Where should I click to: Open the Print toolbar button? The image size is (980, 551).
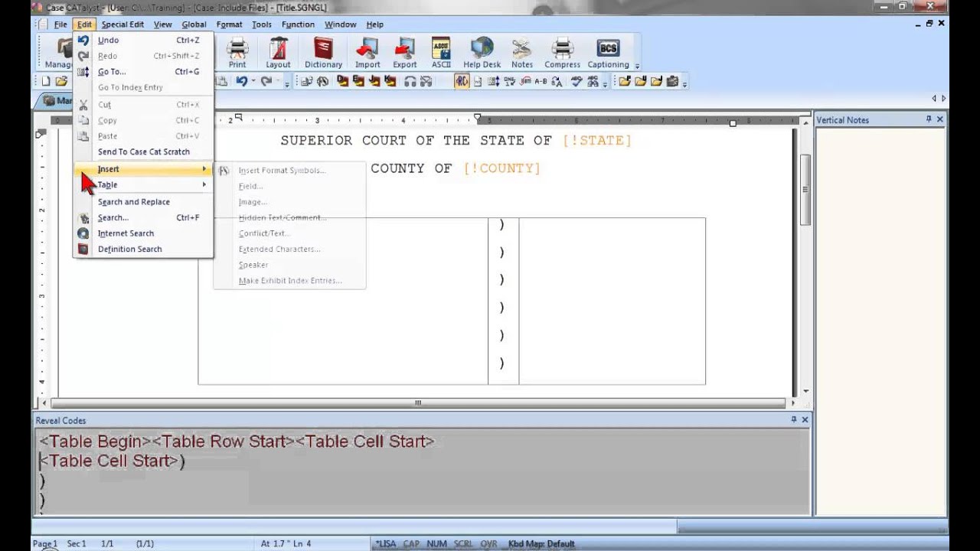point(237,53)
